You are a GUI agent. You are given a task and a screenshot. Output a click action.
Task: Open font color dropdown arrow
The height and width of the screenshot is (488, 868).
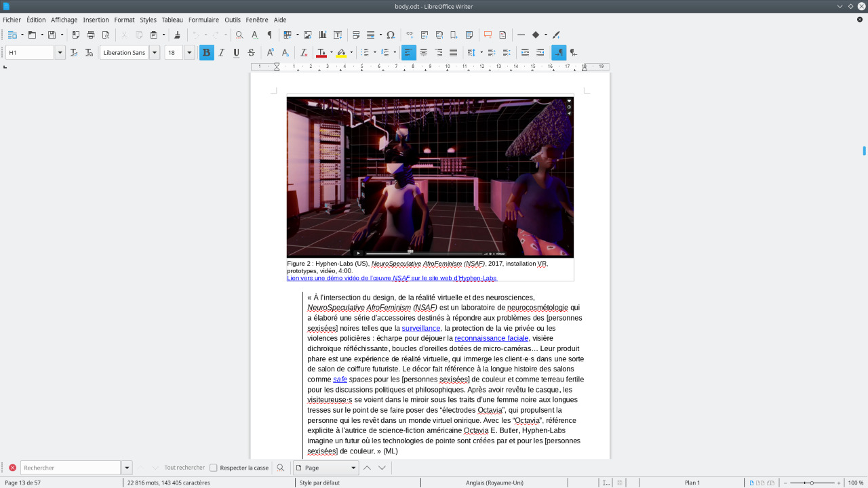tap(332, 52)
